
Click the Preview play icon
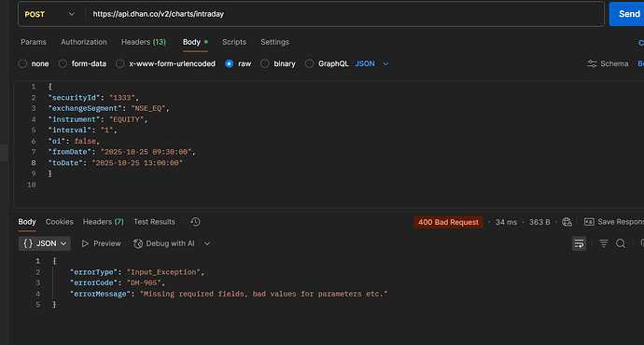pyautogui.click(x=85, y=243)
